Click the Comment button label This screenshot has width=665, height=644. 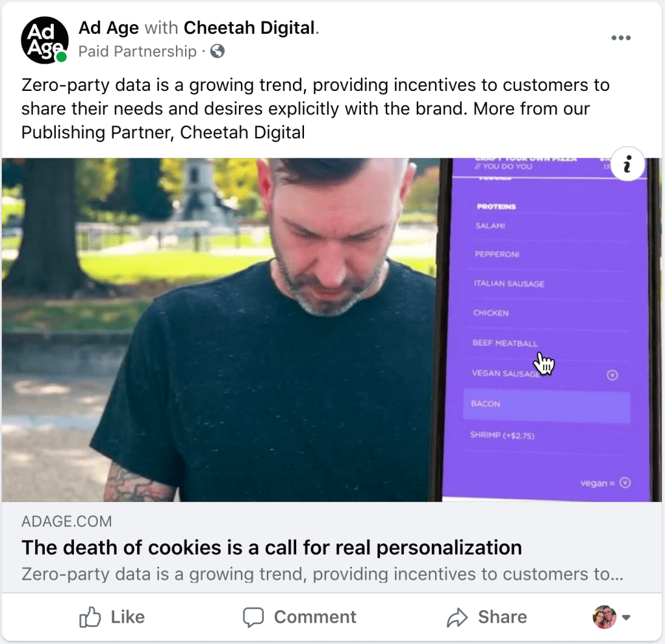click(315, 617)
